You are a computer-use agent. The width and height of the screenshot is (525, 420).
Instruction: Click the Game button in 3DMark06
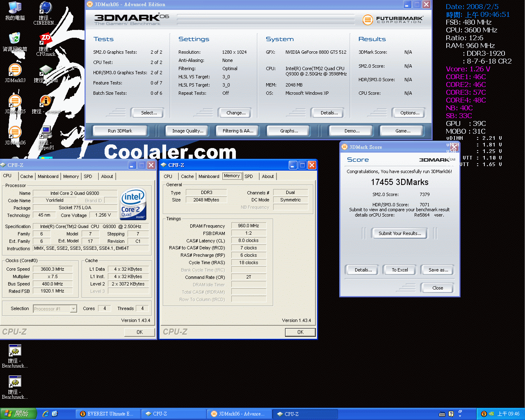(402, 131)
